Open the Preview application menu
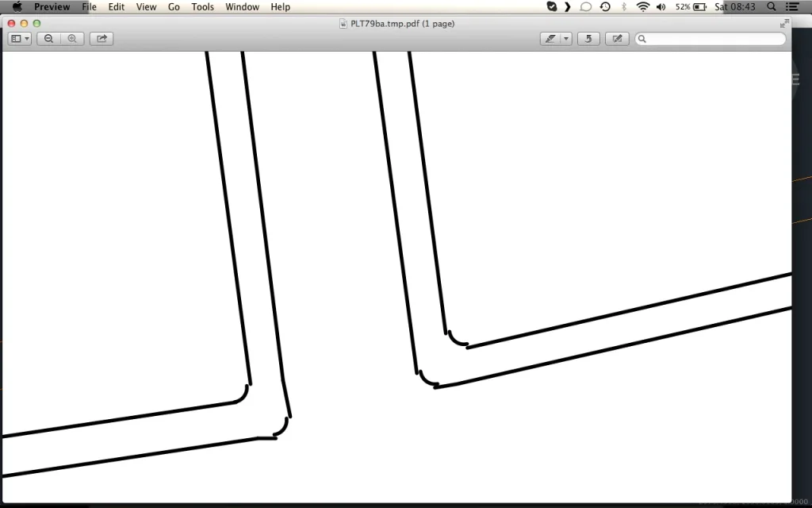812x508 pixels. 52,6
